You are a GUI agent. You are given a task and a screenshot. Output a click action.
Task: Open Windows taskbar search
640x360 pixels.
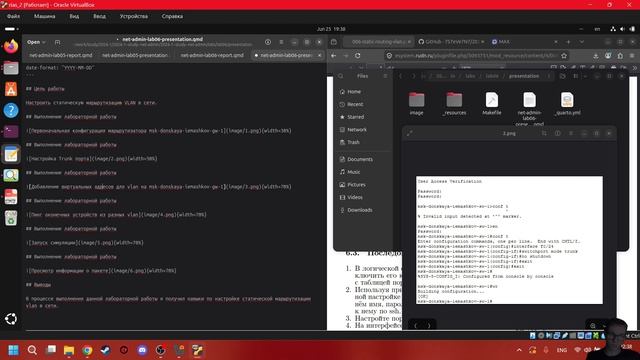[32, 350]
